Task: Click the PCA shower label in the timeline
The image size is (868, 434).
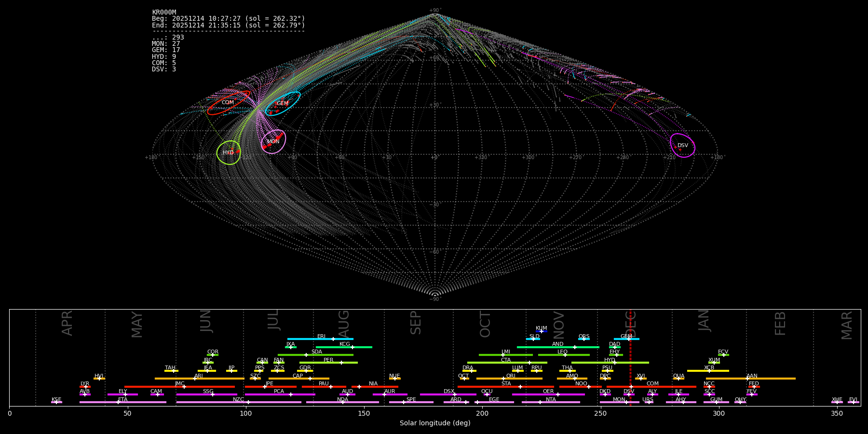Action: (279, 392)
